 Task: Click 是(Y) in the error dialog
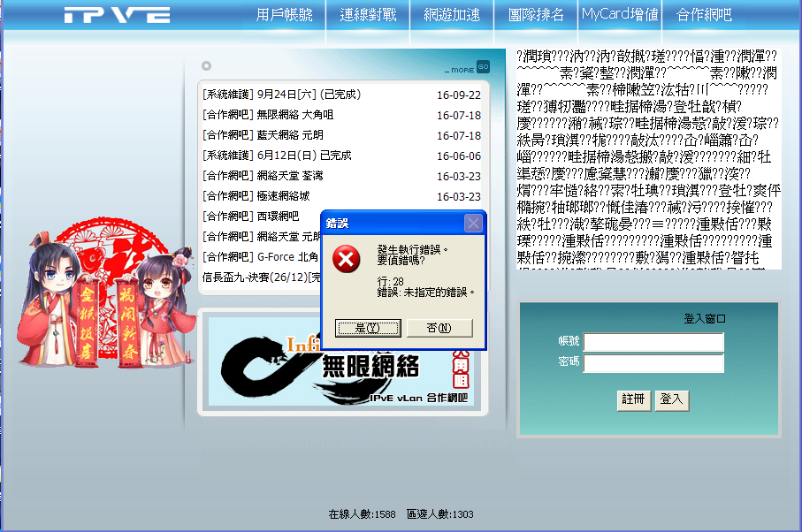366,328
